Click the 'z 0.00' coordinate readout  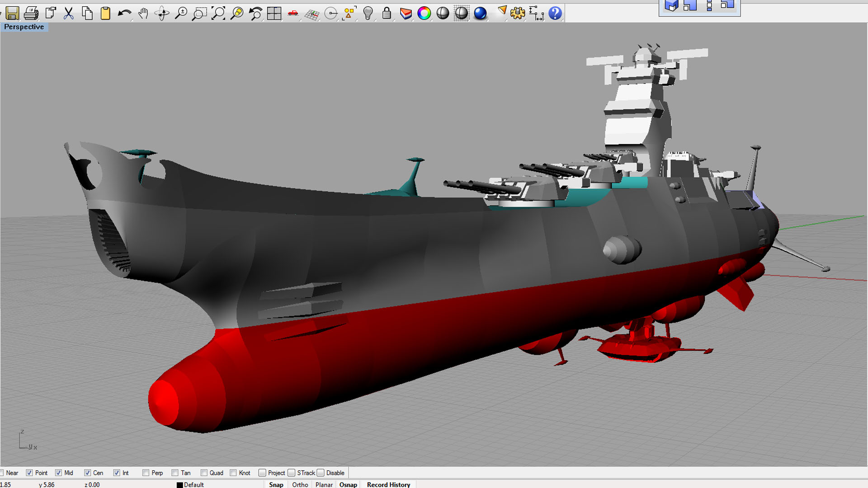click(x=92, y=484)
